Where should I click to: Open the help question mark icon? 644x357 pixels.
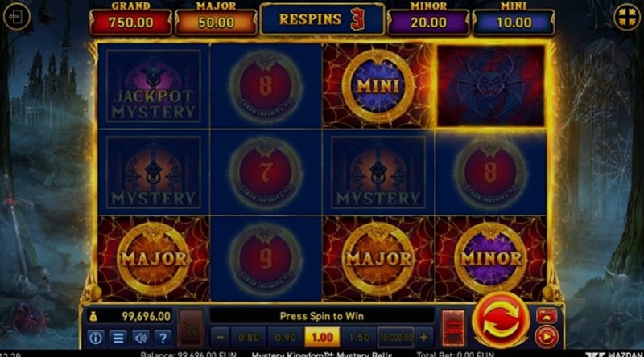pos(163,338)
